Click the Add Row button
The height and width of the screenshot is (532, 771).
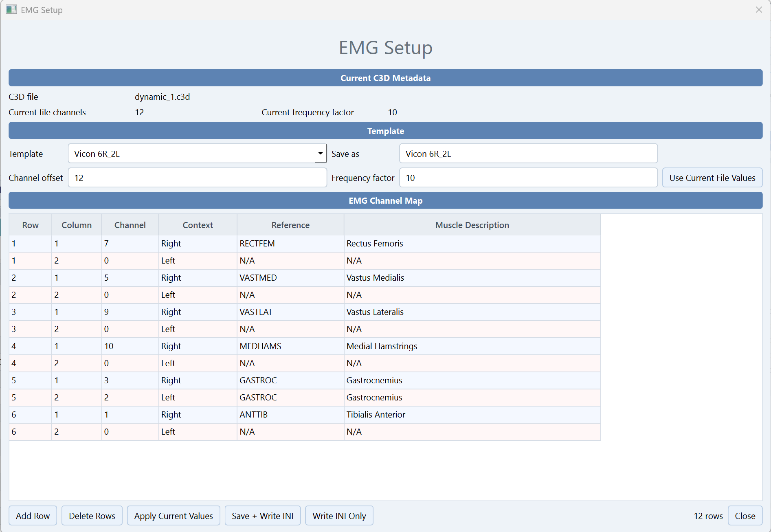(33, 516)
